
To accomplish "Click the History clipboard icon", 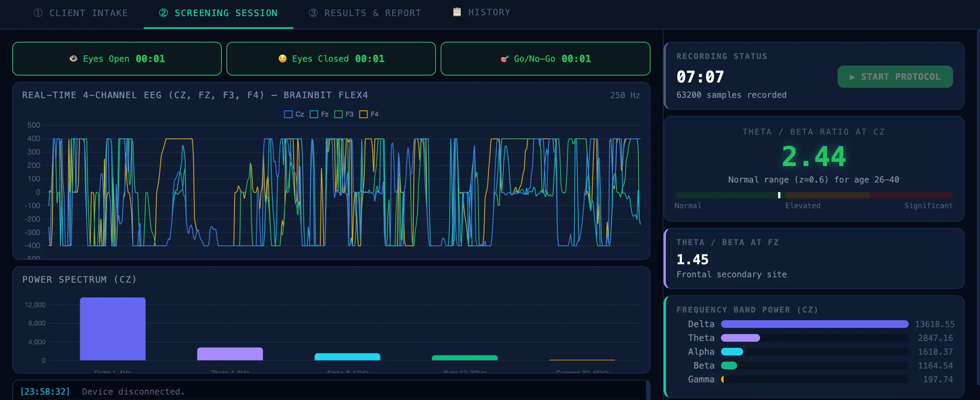I will [457, 12].
